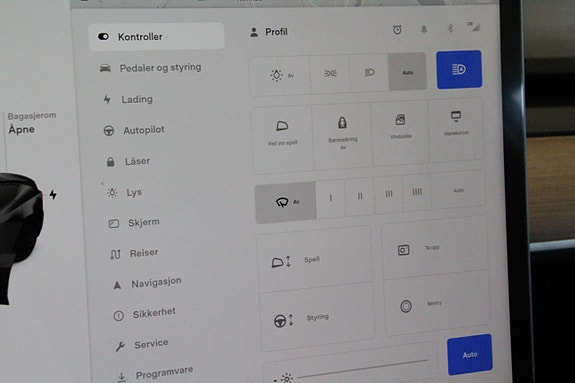Image resolution: width=575 pixels, height=383 pixels.
Task: Select Skjerm in the sidebar
Action: [134, 223]
